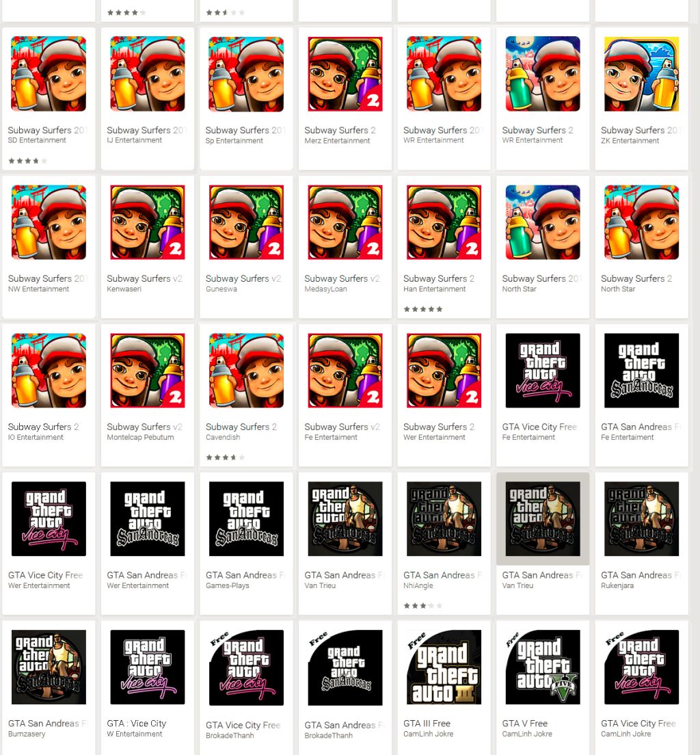Open developer link Han Entertainment
This screenshot has width=700, height=755.
pyautogui.click(x=434, y=289)
